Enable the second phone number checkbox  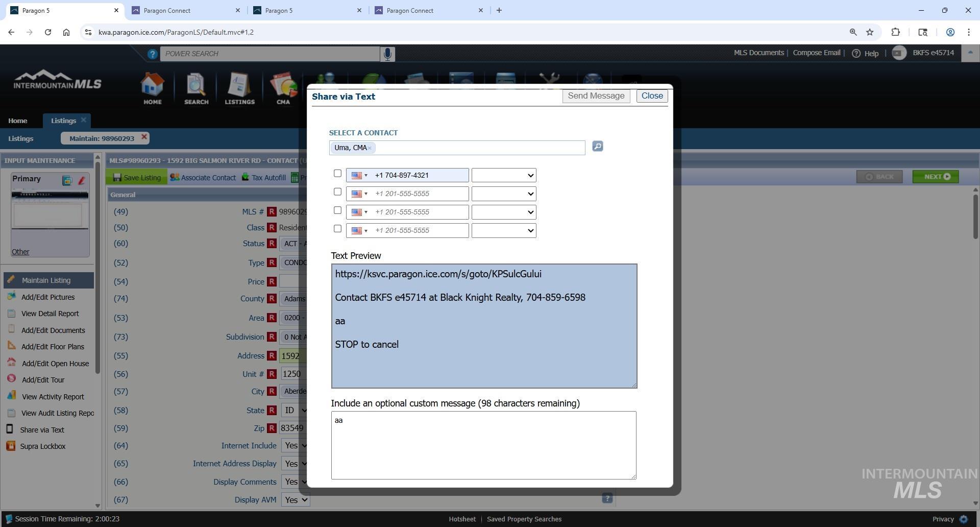[337, 192]
